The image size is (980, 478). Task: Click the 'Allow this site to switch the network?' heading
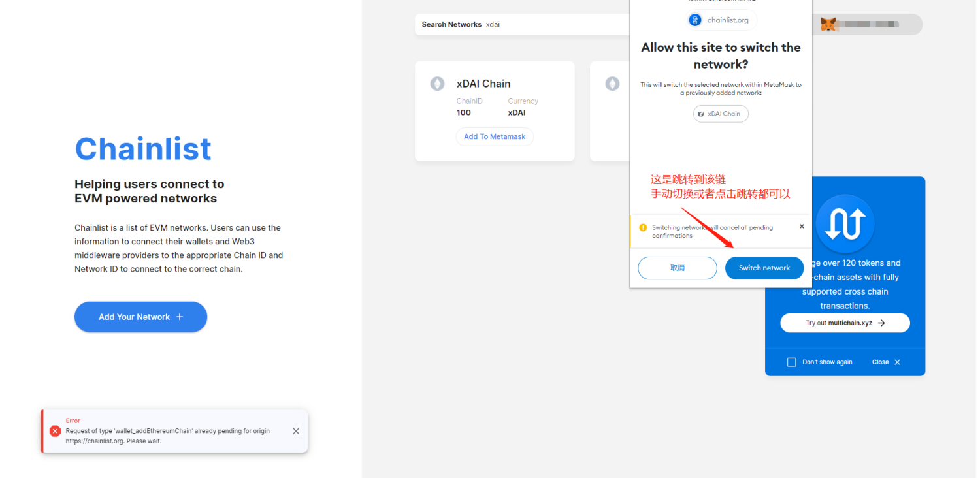[721, 56]
